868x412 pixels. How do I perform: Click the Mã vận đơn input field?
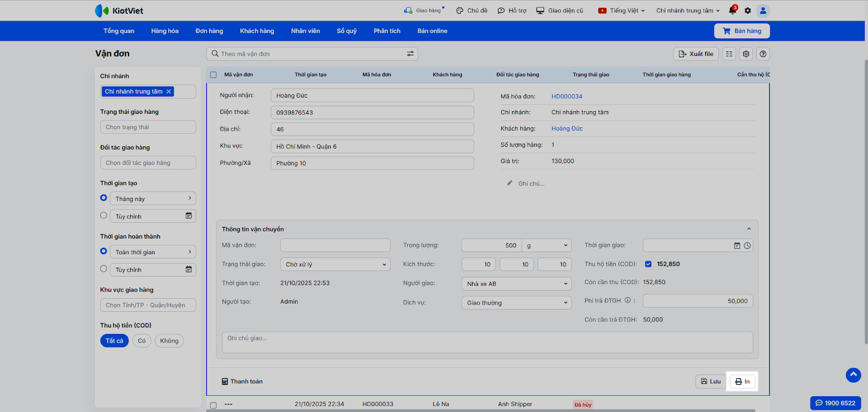(335, 246)
